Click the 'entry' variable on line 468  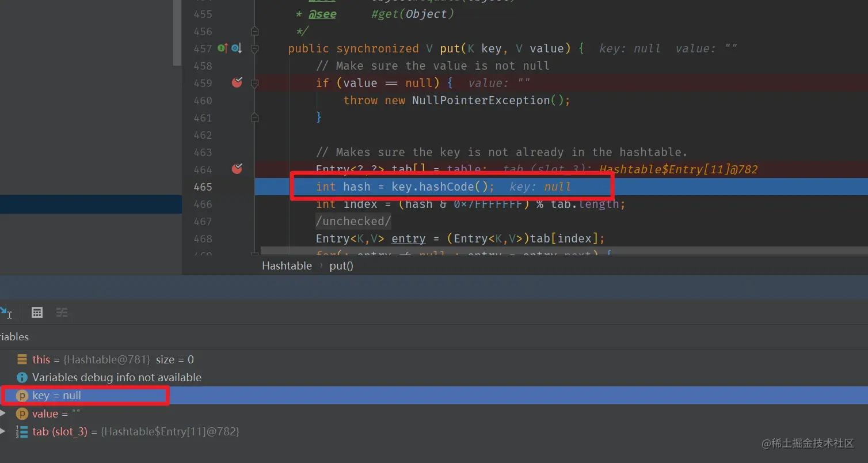point(409,238)
